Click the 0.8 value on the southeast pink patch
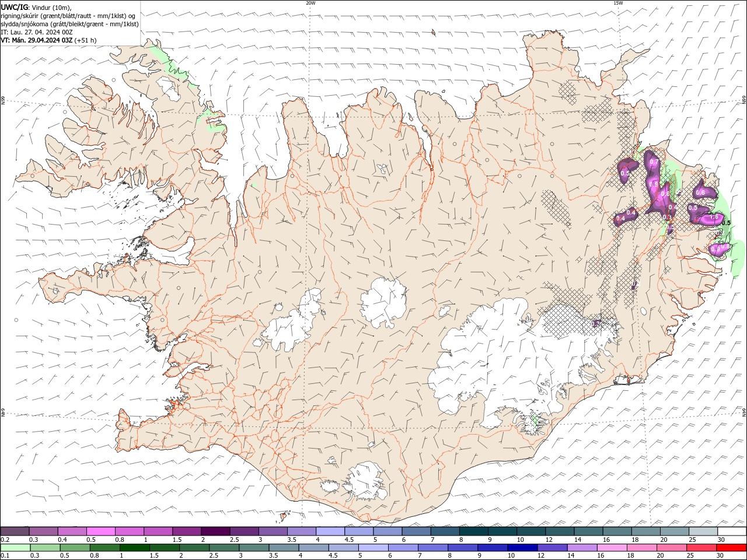The height and width of the screenshot is (560, 747). (x=725, y=246)
